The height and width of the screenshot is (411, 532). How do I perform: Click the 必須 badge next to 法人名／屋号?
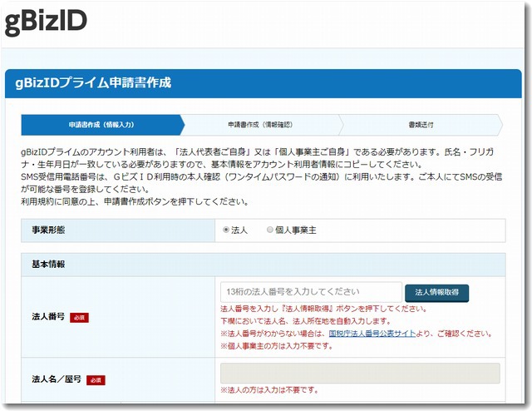click(x=96, y=380)
